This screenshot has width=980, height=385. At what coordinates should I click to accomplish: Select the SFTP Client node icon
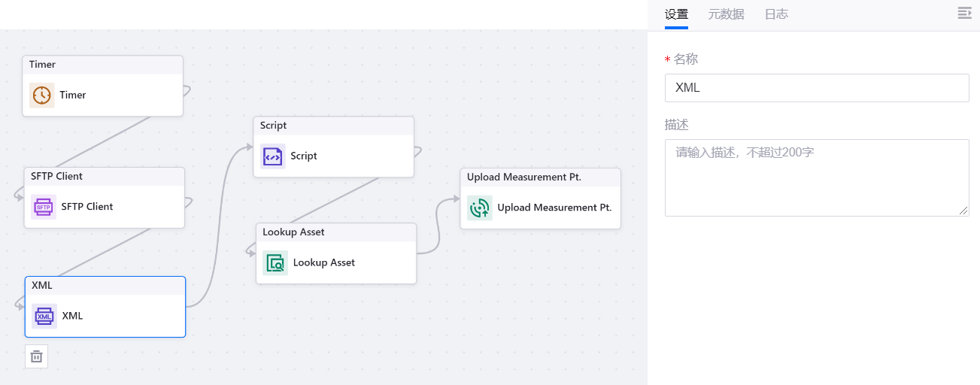coord(44,207)
